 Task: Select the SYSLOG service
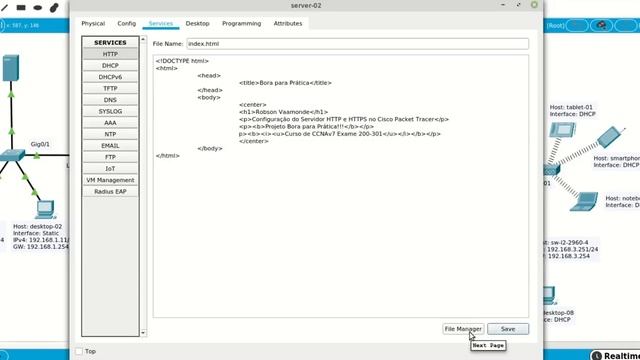click(x=110, y=111)
